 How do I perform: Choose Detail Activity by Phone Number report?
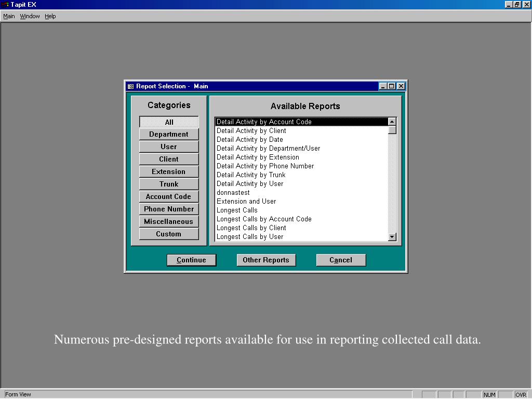tap(302, 166)
